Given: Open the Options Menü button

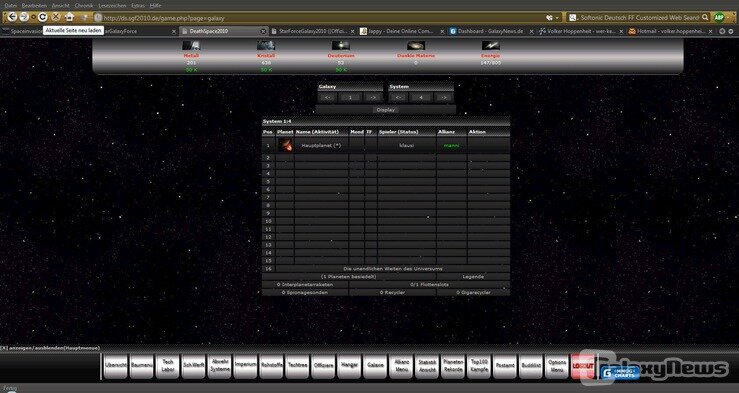Looking at the screenshot, I should pyautogui.click(x=557, y=366).
